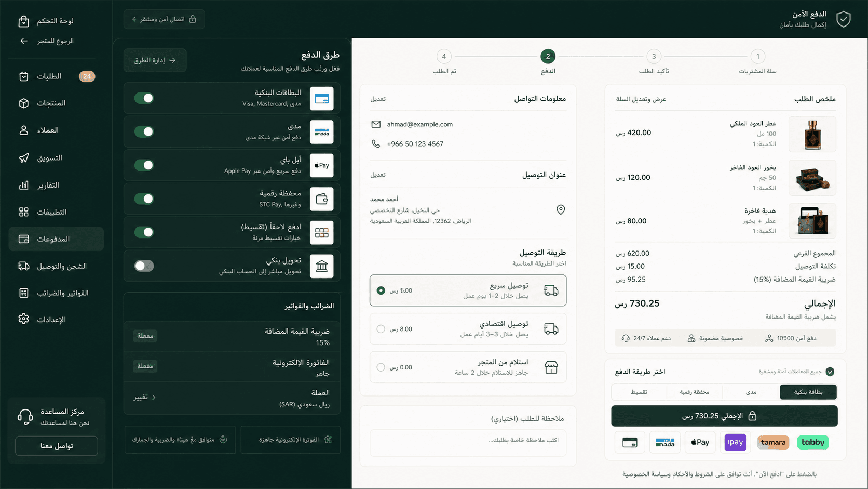Screen dimensions: 868x489
Task: Click the العملاء person icon
Action: point(23,130)
